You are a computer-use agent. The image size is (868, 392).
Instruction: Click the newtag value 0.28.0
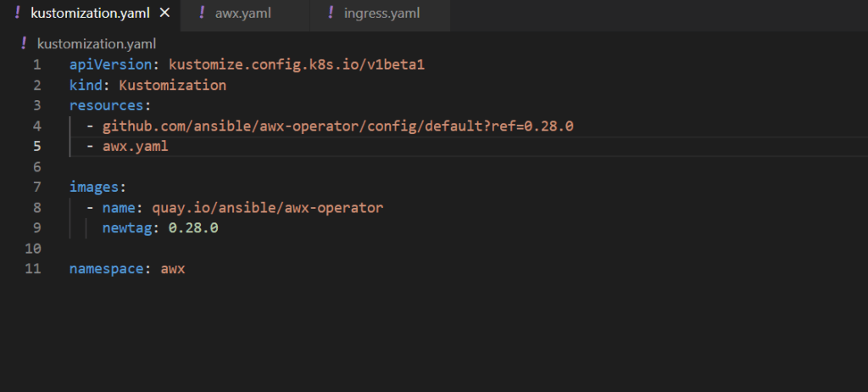pos(193,228)
